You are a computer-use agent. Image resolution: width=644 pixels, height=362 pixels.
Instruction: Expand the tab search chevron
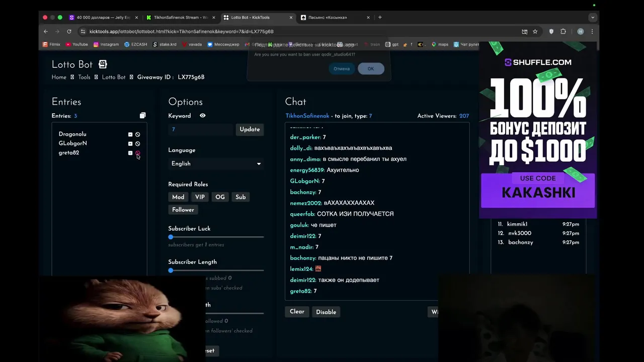(593, 17)
